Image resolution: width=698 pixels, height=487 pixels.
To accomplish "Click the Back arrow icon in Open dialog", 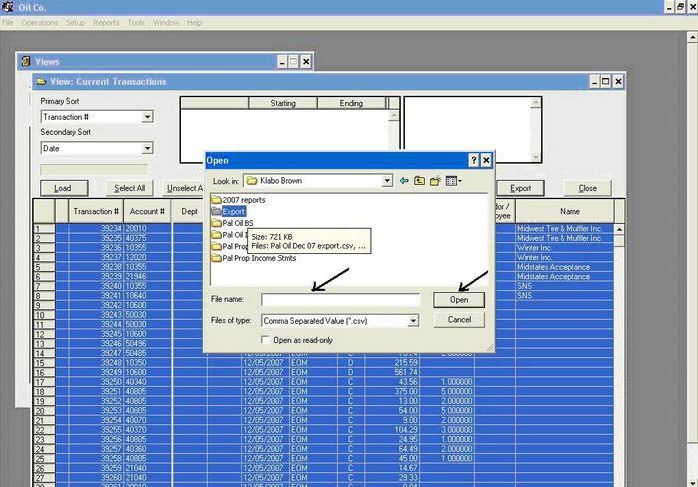I will tap(404, 181).
